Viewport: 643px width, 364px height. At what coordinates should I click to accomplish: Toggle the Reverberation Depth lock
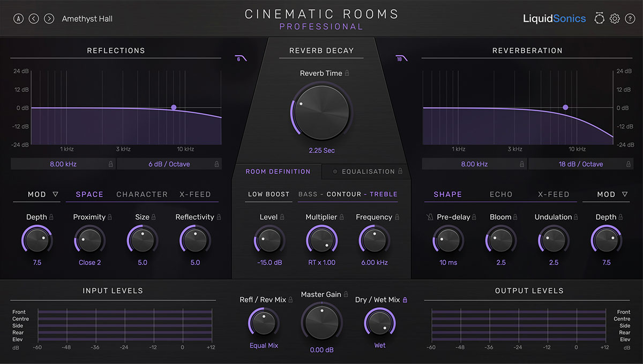621,217
